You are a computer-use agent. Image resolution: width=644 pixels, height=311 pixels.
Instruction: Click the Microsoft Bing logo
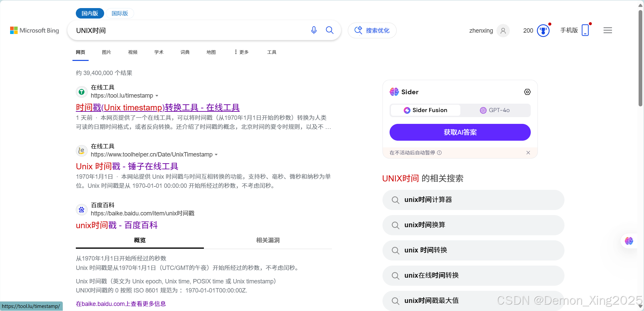pyautogui.click(x=34, y=30)
